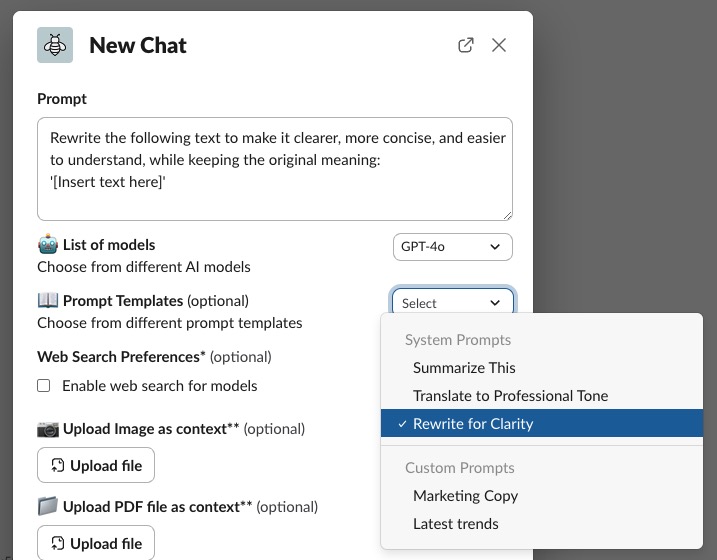Open chat in new window icon
717x560 pixels.
pos(466,45)
